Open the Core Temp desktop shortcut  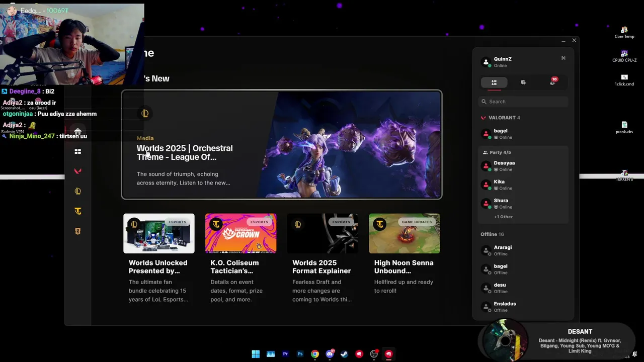[624, 33]
